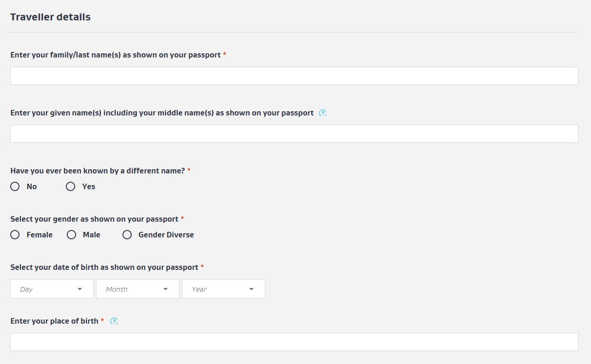Choose the Male gender option

tap(71, 235)
